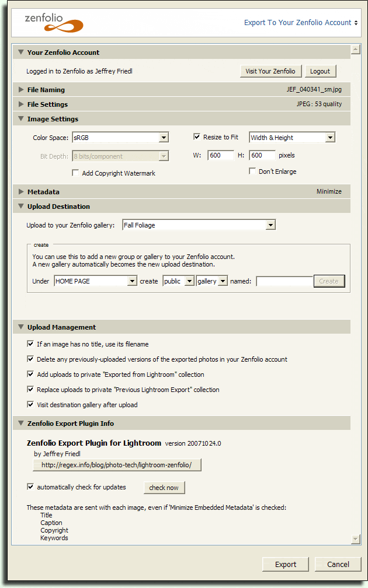Screen dimensions: 368x588
Task: Click the JPEG: 53 quality summary text
Action: (x=319, y=104)
